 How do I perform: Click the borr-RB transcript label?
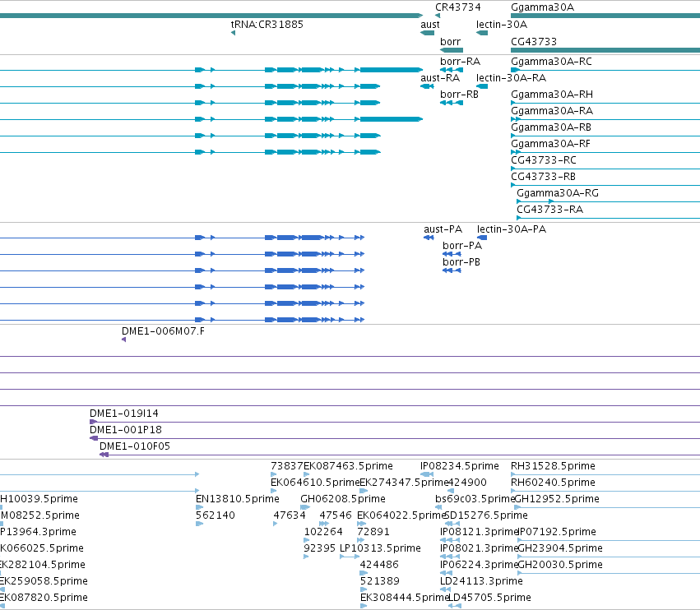[459, 95]
